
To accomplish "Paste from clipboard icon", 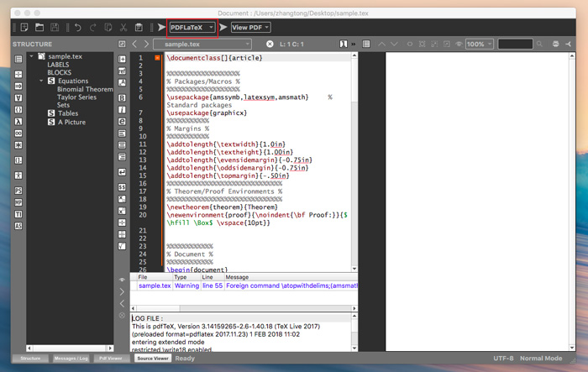I will (x=139, y=28).
